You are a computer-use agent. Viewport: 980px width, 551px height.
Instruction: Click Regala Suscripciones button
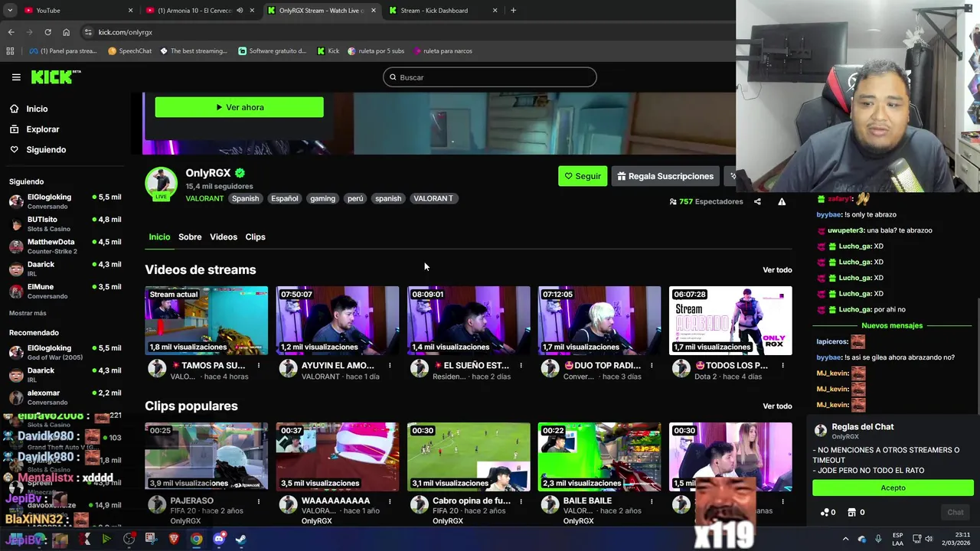(x=665, y=176)
